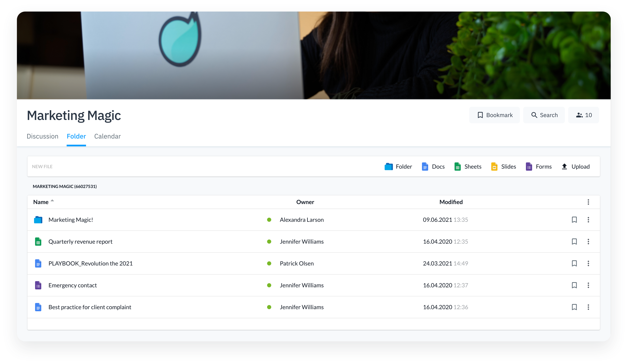Create a new Forms file

point(538,166)
